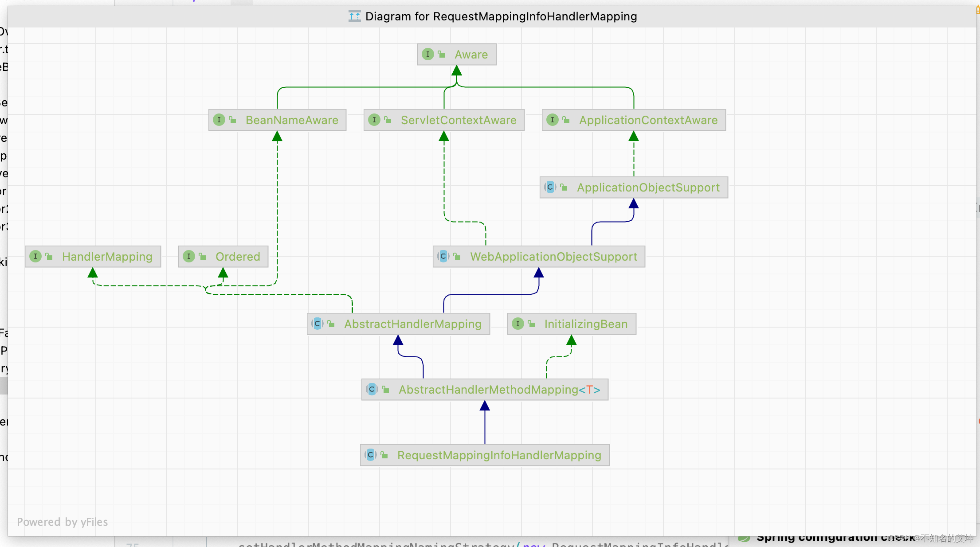
Task: Click the interface icon on ApplicationContextAware node
Action: [553, 120]
